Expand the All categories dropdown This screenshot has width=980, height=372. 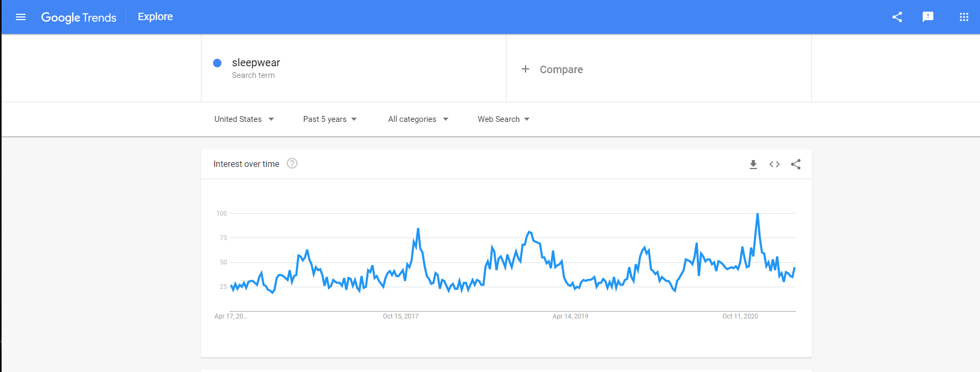[x=418, y=119]
